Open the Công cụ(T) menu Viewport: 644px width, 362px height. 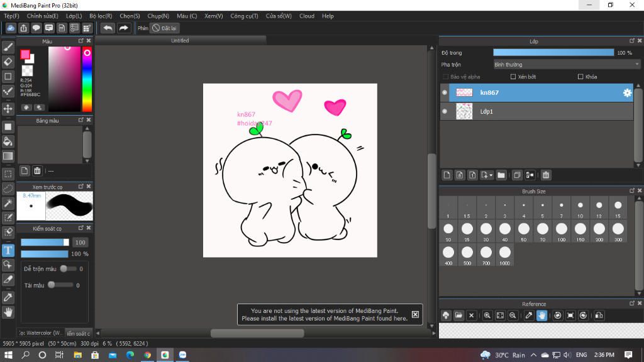pyautogui.click(x=244, y=16)
